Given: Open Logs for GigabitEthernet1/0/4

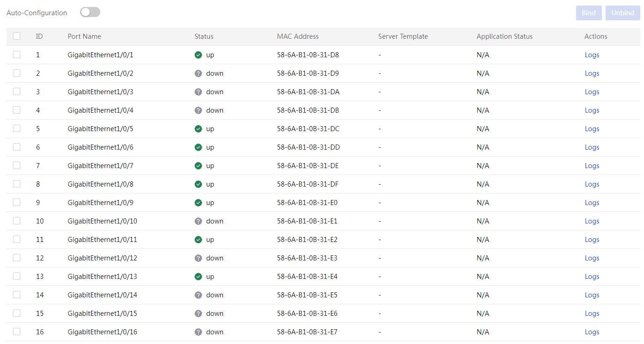Looking at the screenshot, I should [592, 110].
